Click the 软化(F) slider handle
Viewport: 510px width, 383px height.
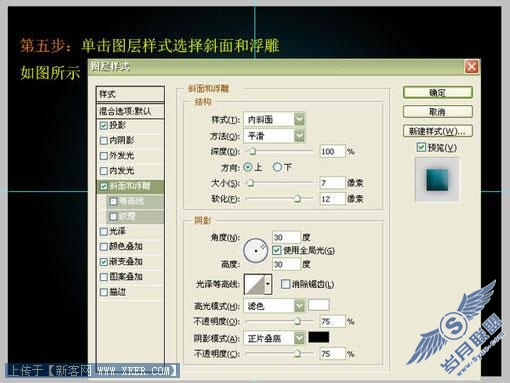[x=297, y=199]
